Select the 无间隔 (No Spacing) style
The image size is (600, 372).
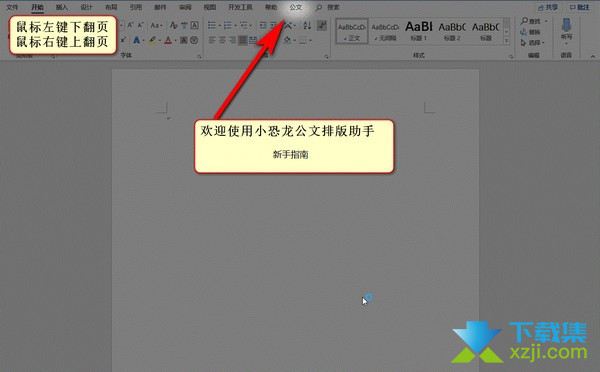[385, 31]
